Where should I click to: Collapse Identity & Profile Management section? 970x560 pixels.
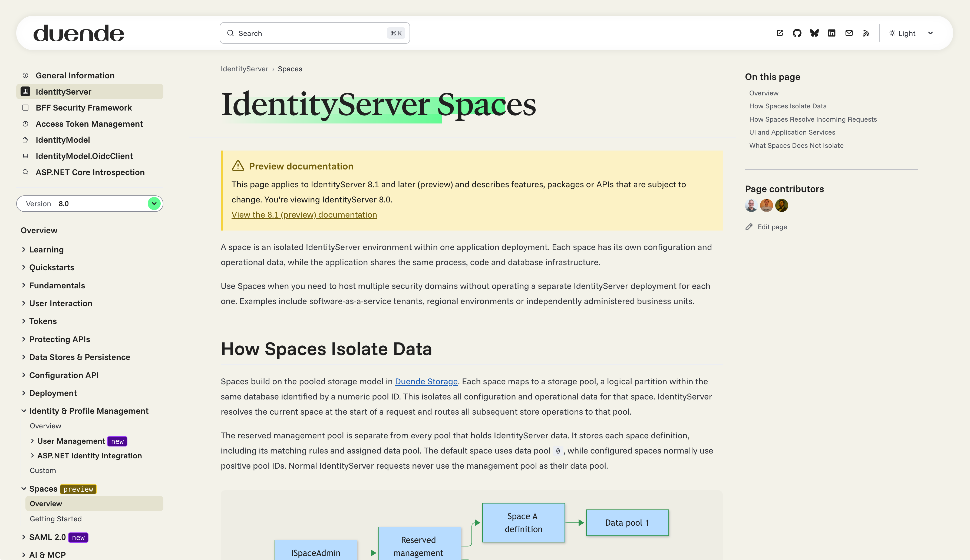click(x=24, y=411)
